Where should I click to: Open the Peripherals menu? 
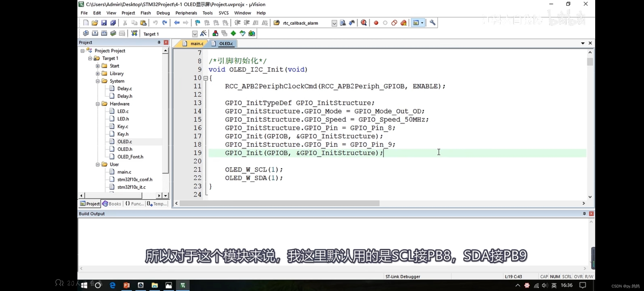coord(186,13)
